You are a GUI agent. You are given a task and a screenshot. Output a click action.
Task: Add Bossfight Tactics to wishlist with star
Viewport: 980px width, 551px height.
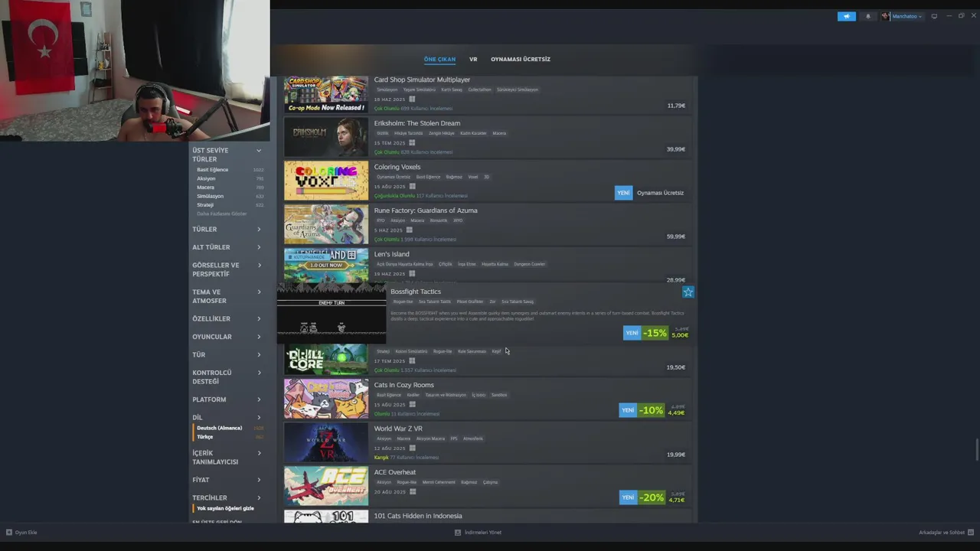[688, 292]
